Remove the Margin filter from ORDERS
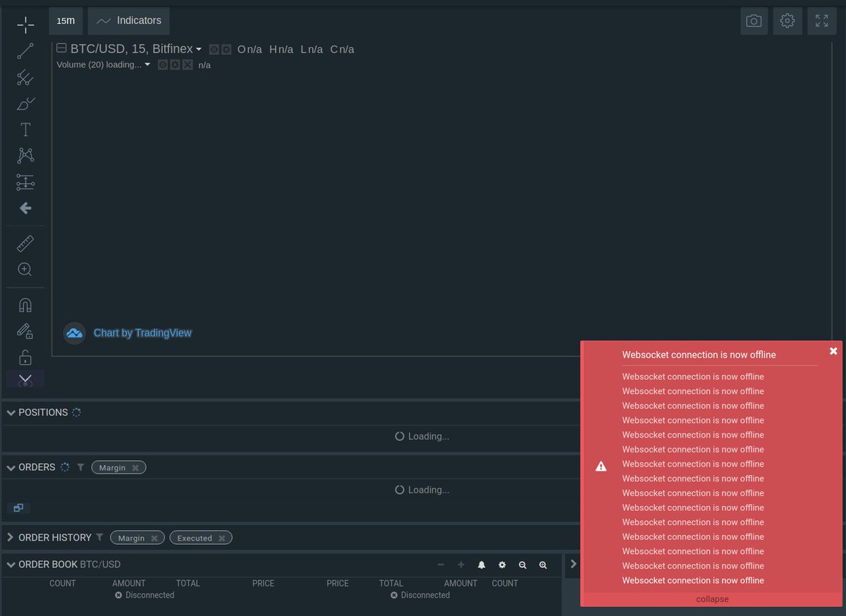 pos(135,468)
